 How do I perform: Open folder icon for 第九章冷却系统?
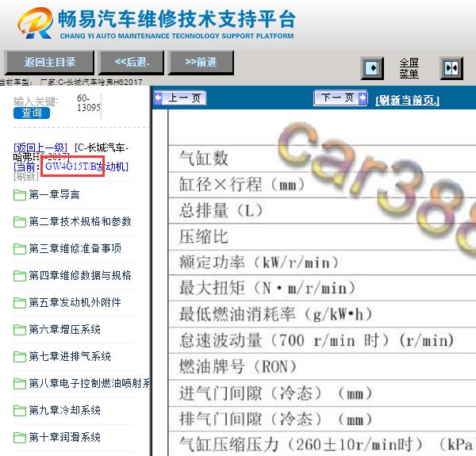click(x=20, y=411)
